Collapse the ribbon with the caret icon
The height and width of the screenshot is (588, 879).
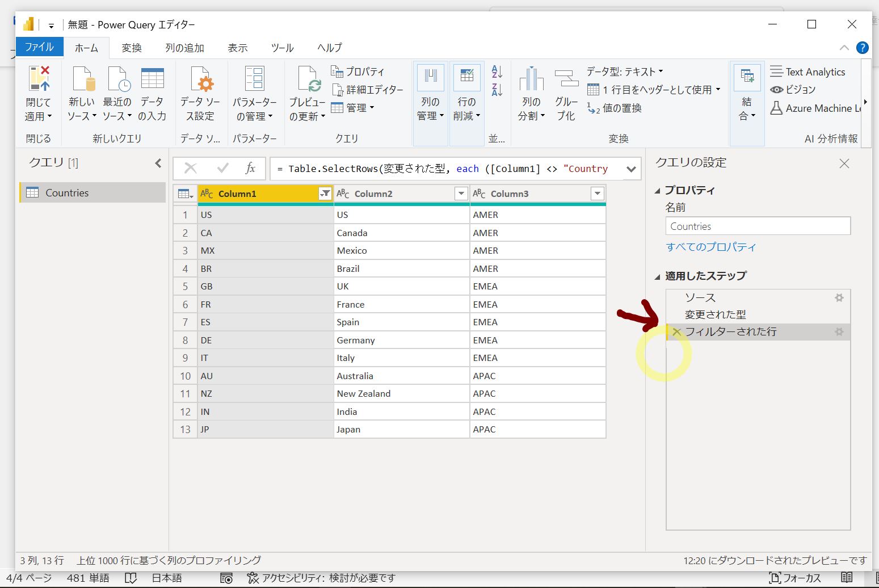(844, 48)
